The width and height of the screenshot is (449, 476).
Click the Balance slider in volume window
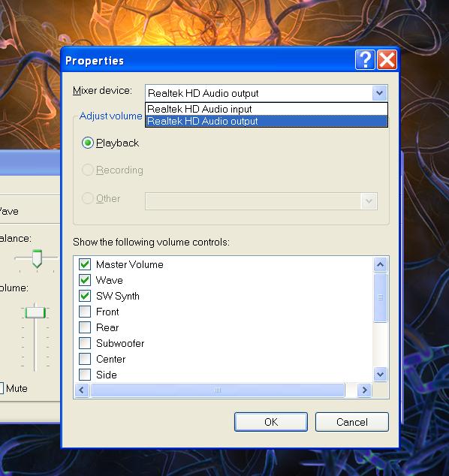pyautogui.click(x=37, y=258)
